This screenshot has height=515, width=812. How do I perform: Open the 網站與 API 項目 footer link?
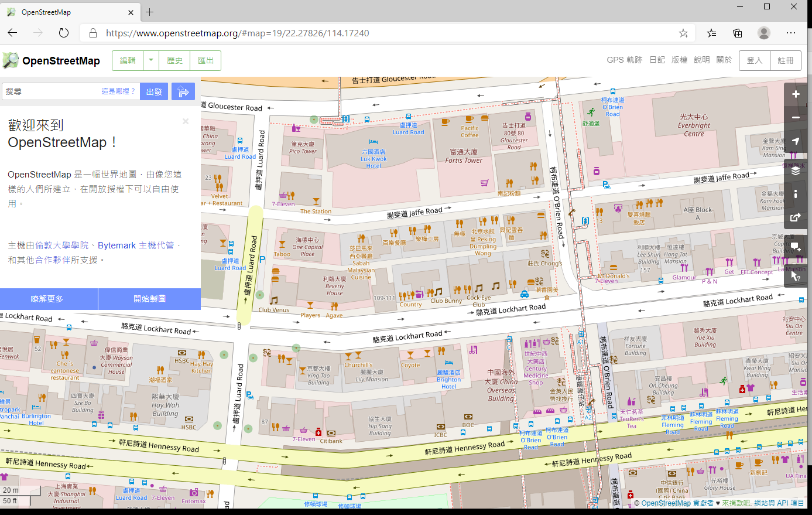(780, 503)
